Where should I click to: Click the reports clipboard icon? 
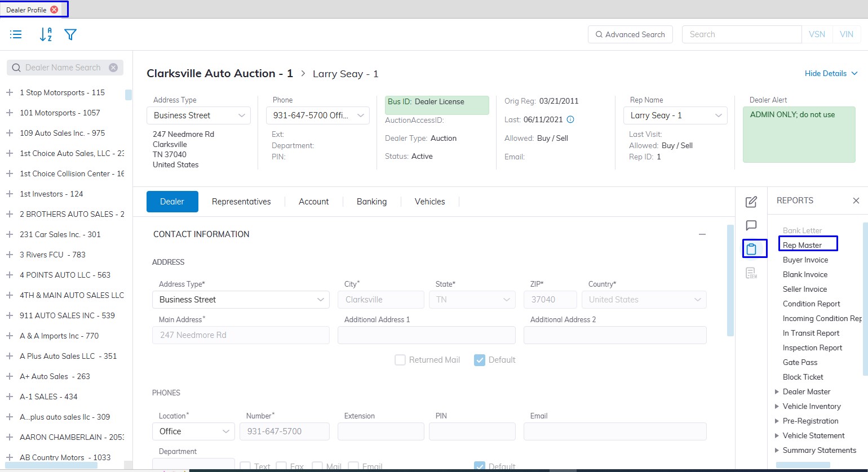(x=751, y=249)
